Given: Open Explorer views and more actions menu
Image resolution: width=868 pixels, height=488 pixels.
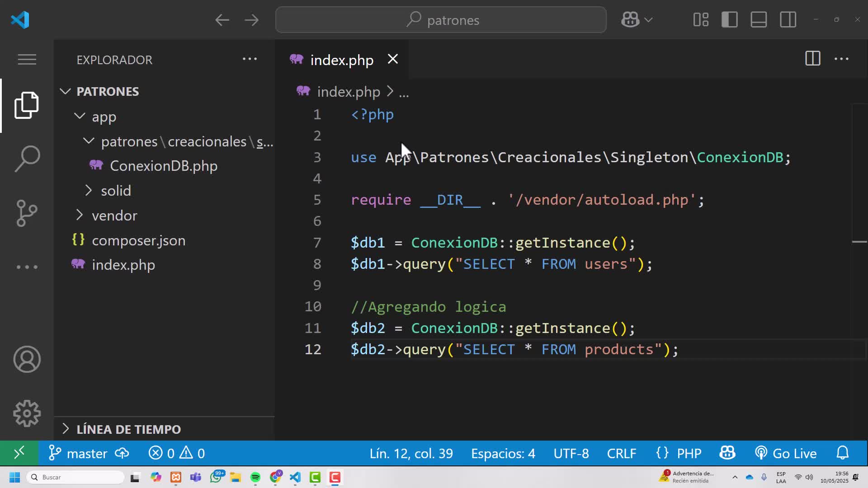Looking at the screenshot, I should click(250, 59).
